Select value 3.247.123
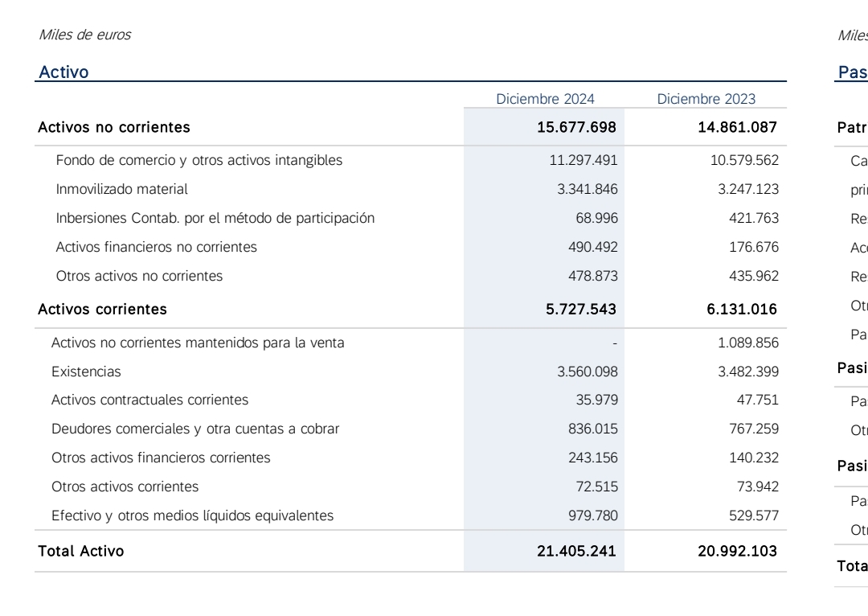 click(x=748, y=190)
